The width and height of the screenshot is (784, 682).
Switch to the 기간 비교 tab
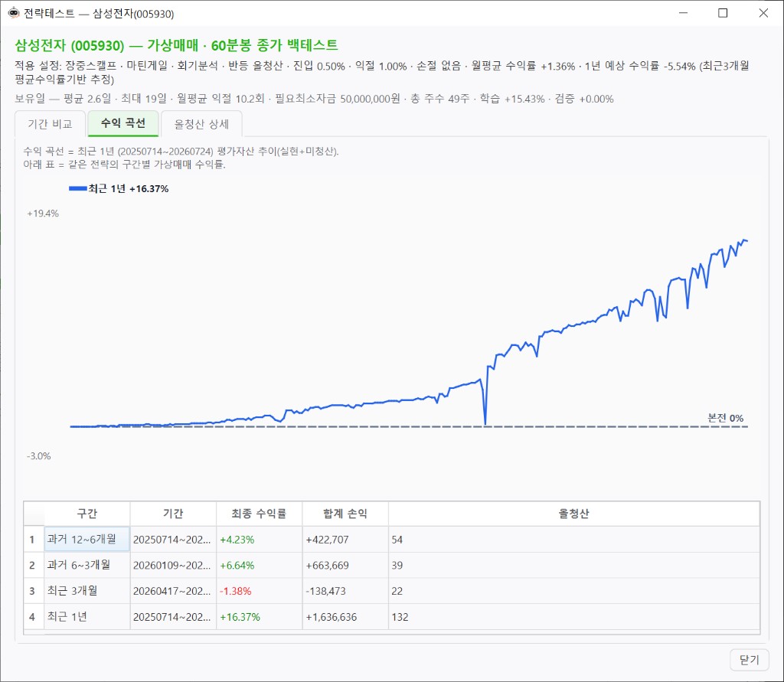pyautogui.click(x=50, y=123)
